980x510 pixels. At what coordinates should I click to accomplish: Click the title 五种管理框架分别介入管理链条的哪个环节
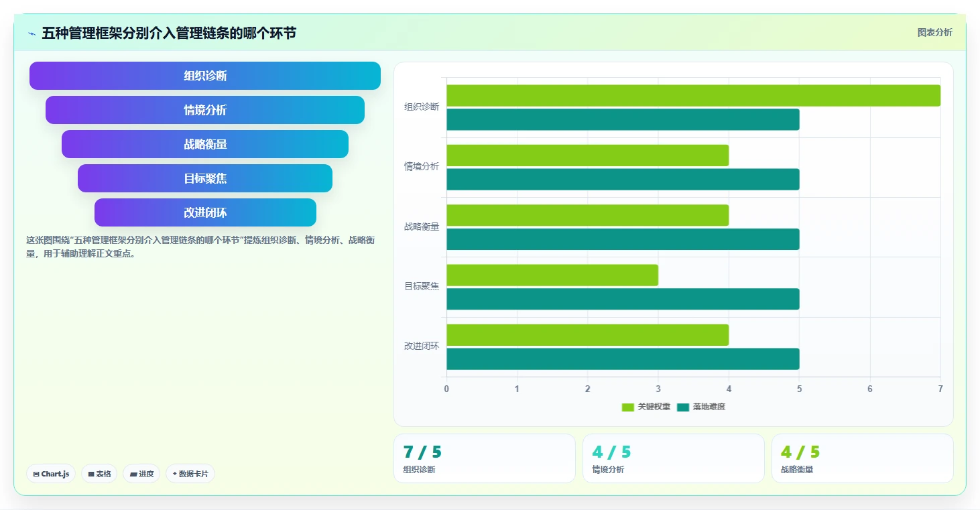169,33
